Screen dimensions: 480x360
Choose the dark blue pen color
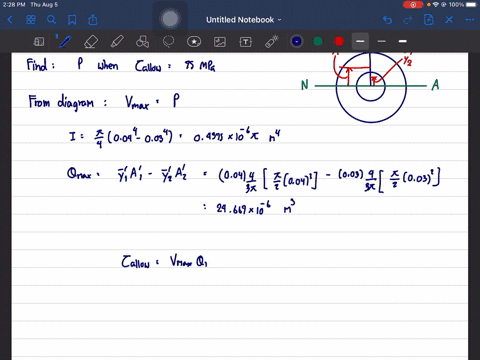click(297, 41)
